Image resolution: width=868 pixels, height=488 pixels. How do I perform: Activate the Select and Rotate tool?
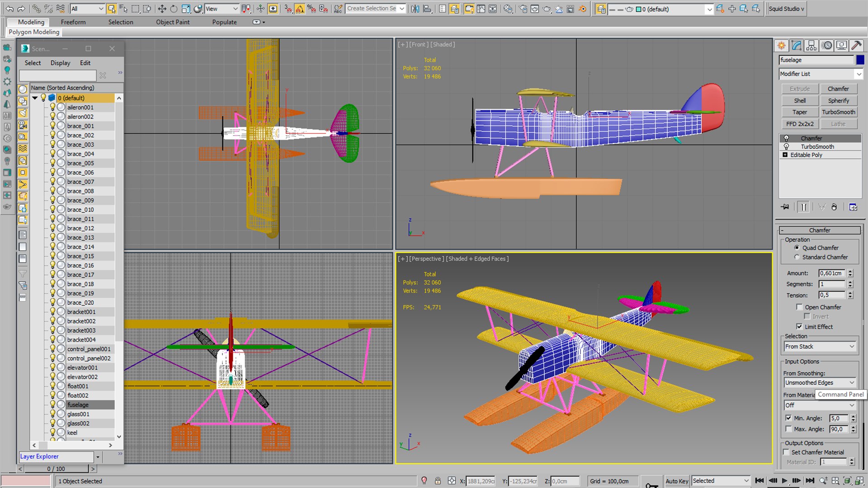point(174,9)
